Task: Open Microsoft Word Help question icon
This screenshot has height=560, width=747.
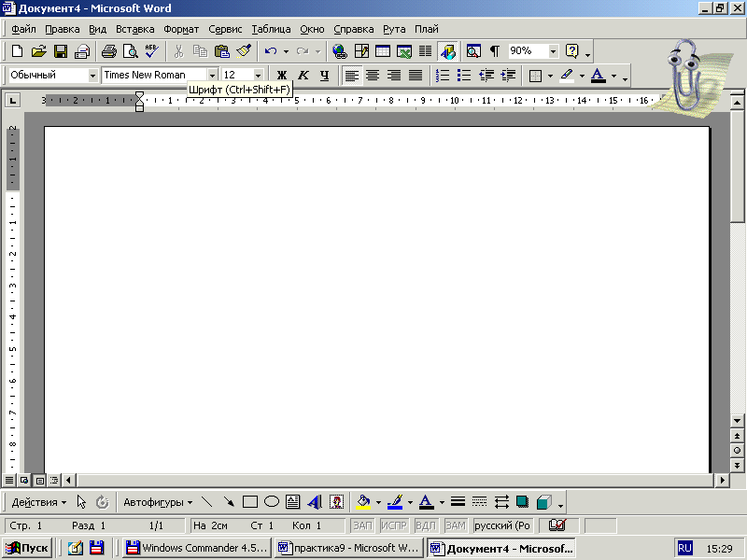Action: coord(571,51)
